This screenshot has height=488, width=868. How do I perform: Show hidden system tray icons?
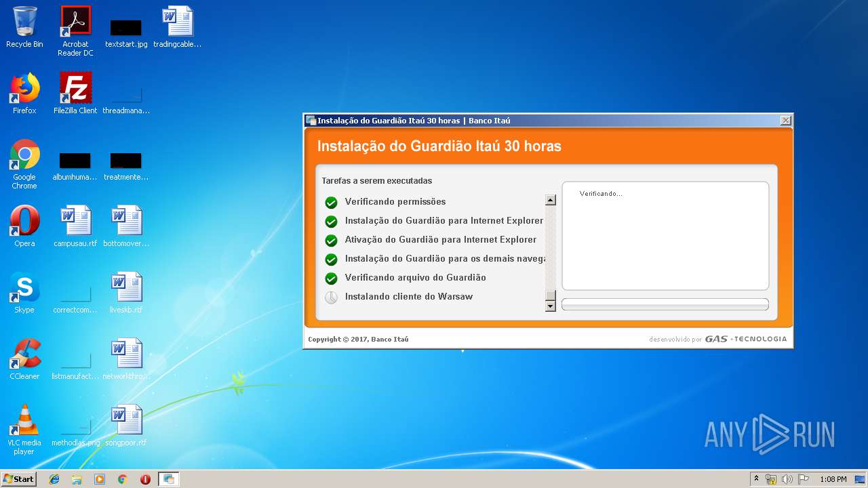pos(756,479)
